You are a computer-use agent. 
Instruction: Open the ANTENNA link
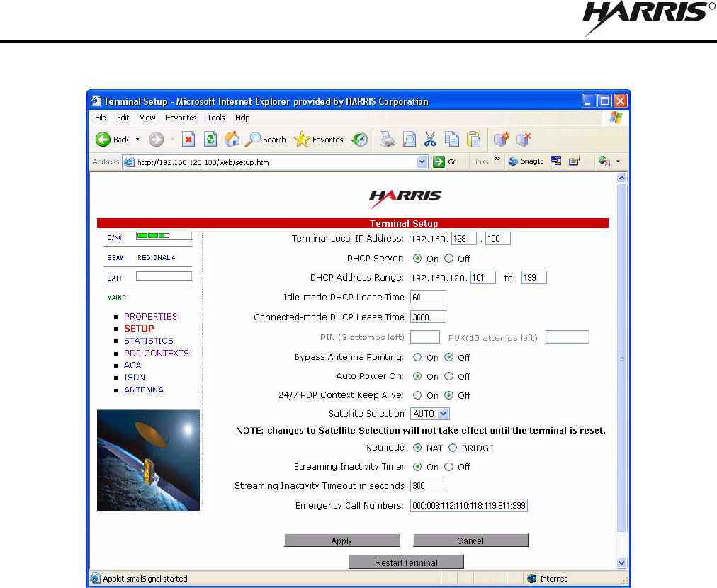[x=144, y=390]
